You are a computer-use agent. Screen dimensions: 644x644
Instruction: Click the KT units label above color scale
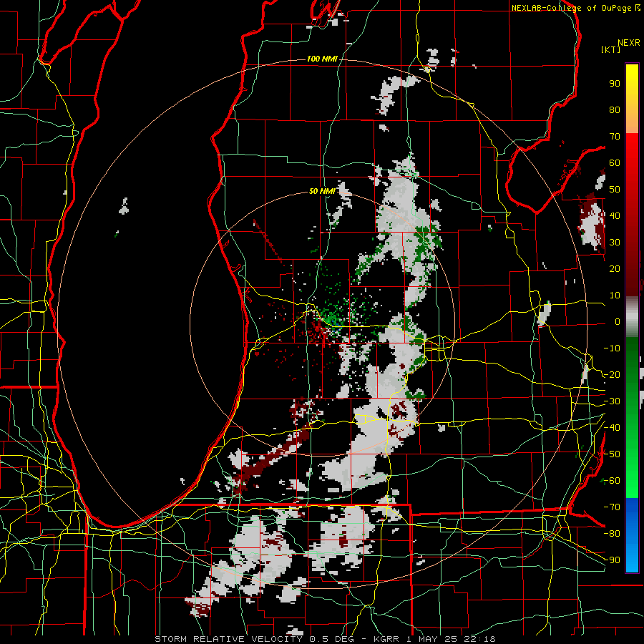click(x=610, y=49)
